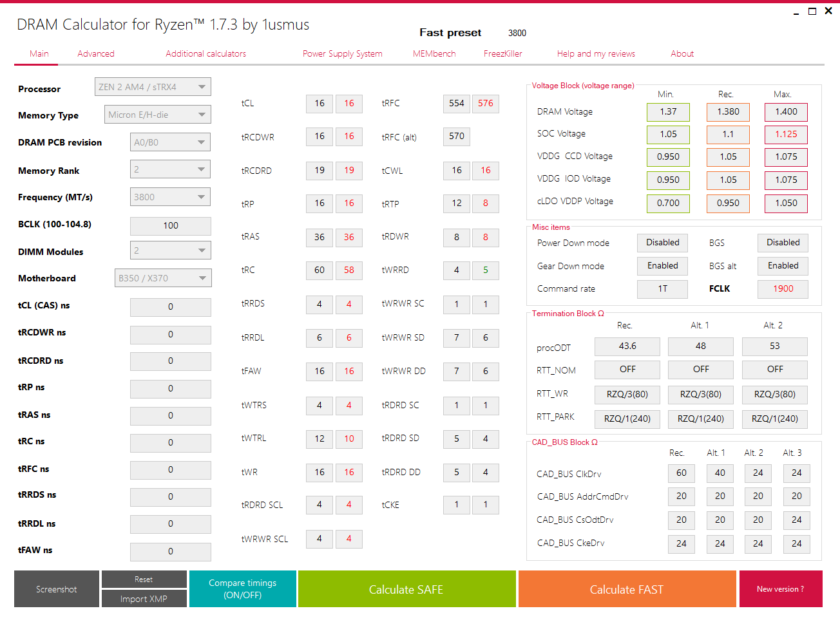Image resolution: width=840 pixels, height=631 pixels.
Task: Open Help and my reviews tab
Action: (596, 53)
